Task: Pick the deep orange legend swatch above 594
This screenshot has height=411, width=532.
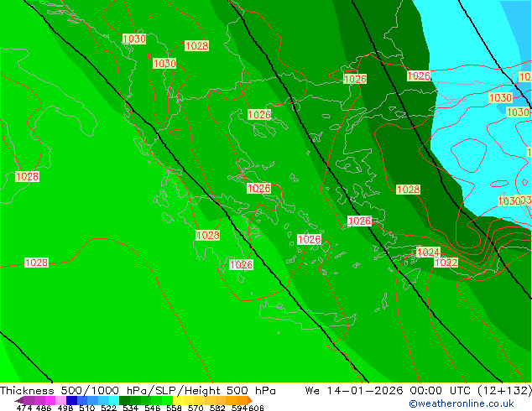Action: tap(242, 400)
